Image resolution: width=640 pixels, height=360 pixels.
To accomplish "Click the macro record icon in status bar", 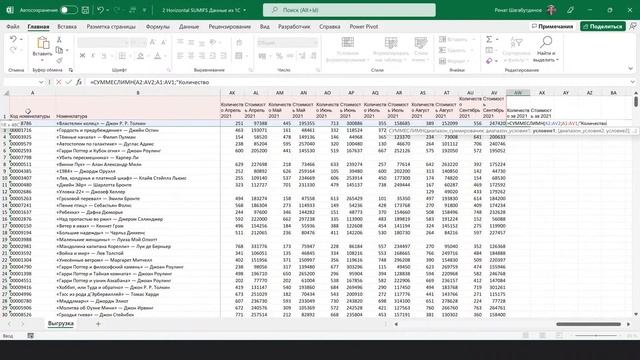I will coord(31,336).
